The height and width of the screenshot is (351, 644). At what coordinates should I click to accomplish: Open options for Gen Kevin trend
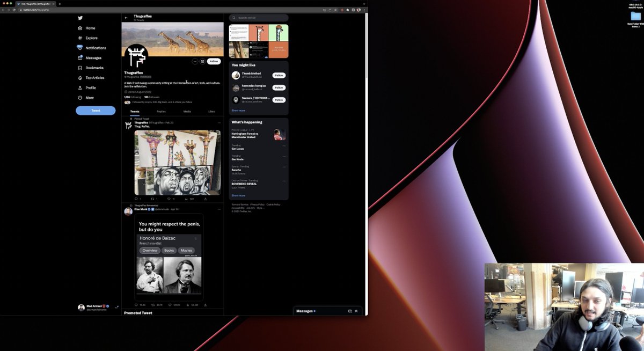click(284, 156)
